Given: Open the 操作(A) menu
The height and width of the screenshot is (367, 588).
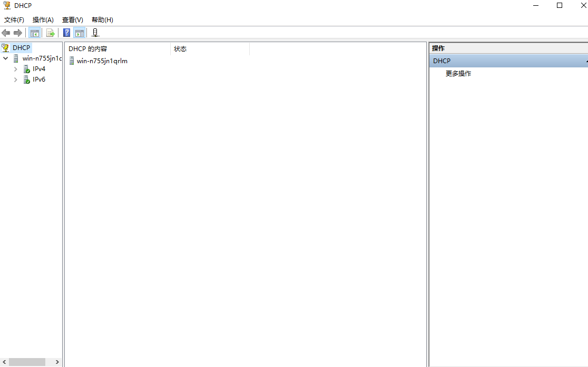Looking at the screenshot, I should [x=43, y=20].
